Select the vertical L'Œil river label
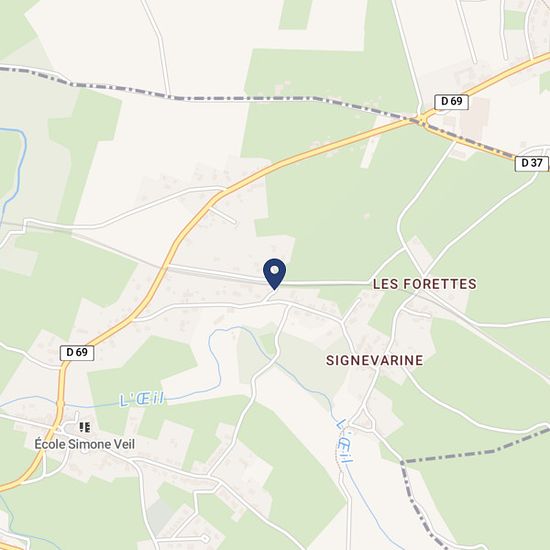Viewport: 550px width, 550px height. [344, 441]
